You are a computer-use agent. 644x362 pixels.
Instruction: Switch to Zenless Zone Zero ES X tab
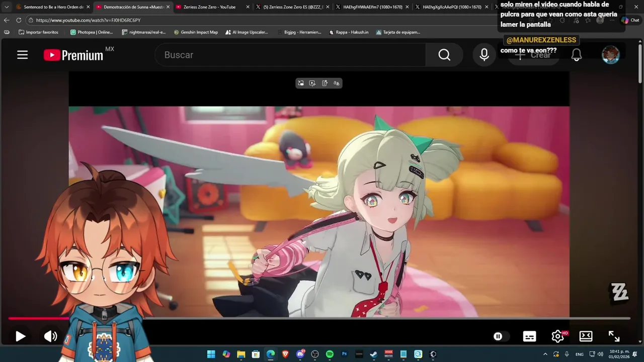292,7
